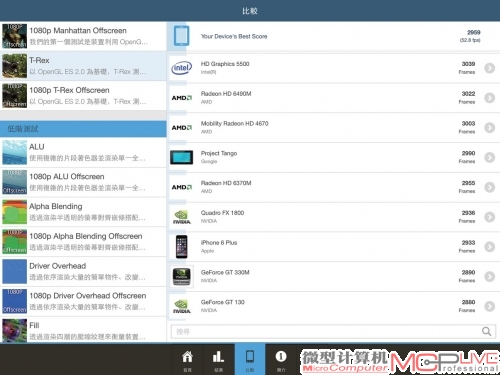
Task: Click GeForce GT 330M chip image
Action: (182, 276)
